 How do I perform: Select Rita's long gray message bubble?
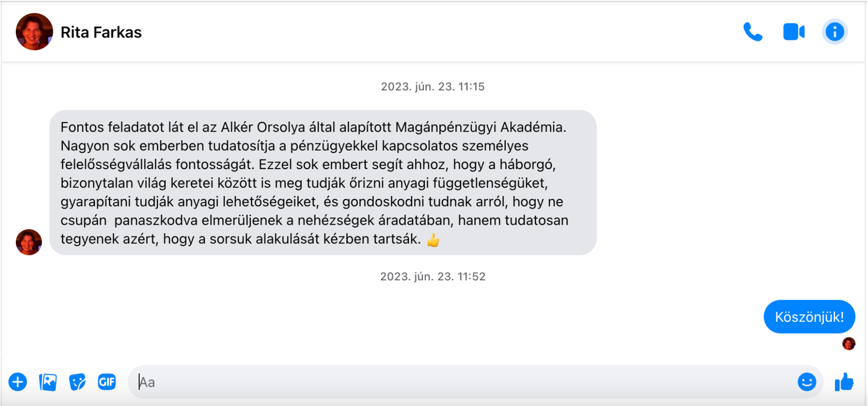[322, 183]
